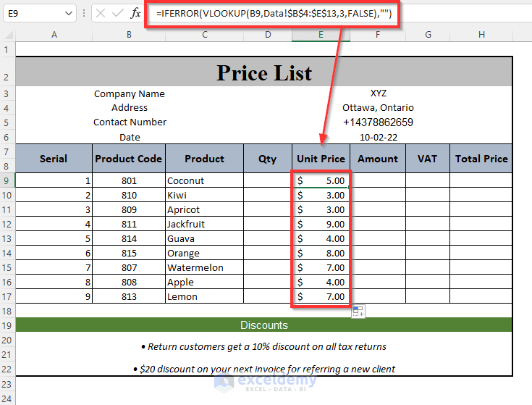Click the Lemon product cell
532x405 pixels.
tap(204, 297)
